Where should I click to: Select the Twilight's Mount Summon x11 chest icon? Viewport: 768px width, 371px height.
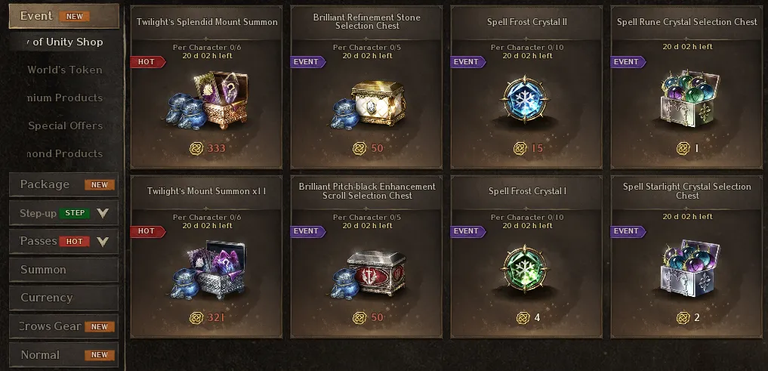pyautogui.click(x=208, y=270)
